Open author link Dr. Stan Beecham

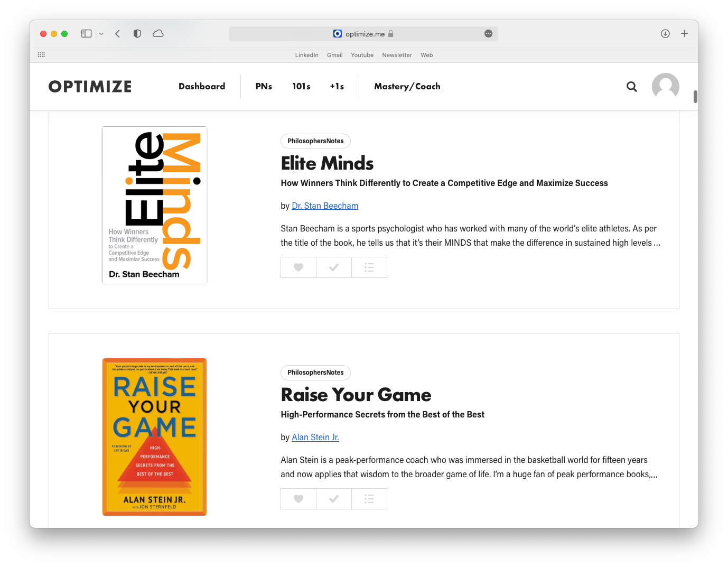click(x=325, y=206)
